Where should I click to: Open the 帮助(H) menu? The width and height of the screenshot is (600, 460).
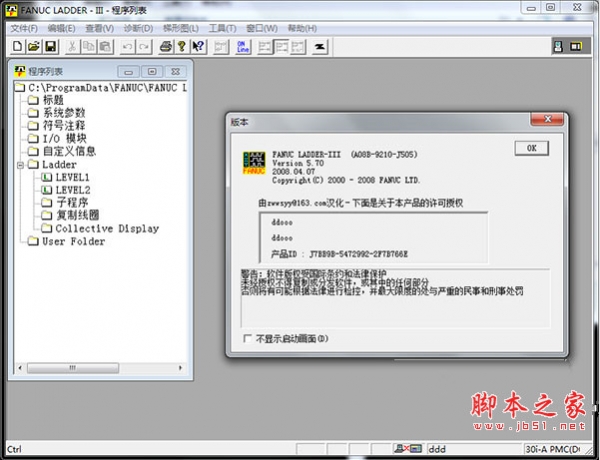coord(302,28)
